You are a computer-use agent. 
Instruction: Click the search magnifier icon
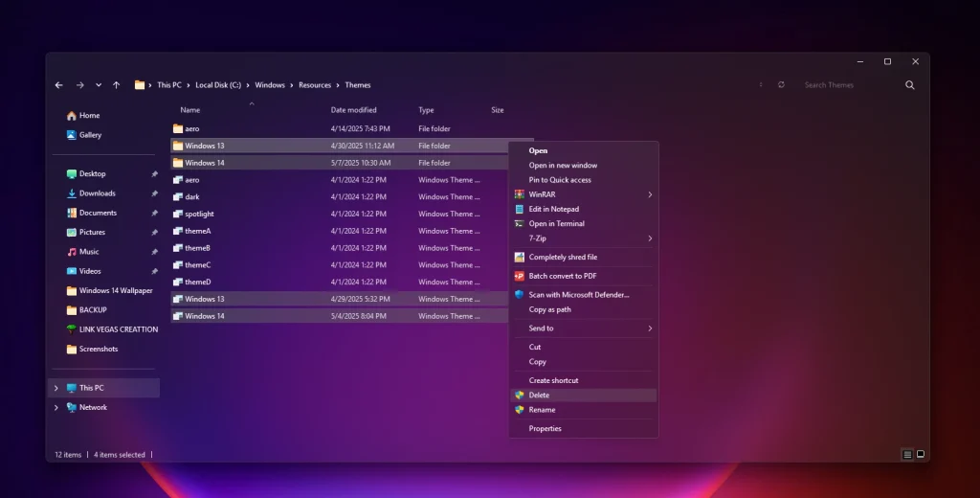pyautogui.click(x=910, y=85)
